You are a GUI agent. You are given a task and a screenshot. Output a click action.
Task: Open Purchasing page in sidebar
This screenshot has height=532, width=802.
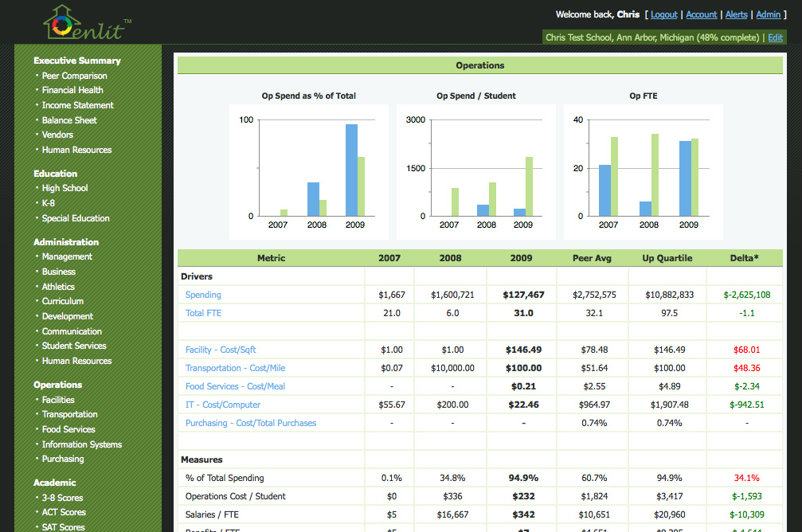pyautogui.click(x=63, y=459)
